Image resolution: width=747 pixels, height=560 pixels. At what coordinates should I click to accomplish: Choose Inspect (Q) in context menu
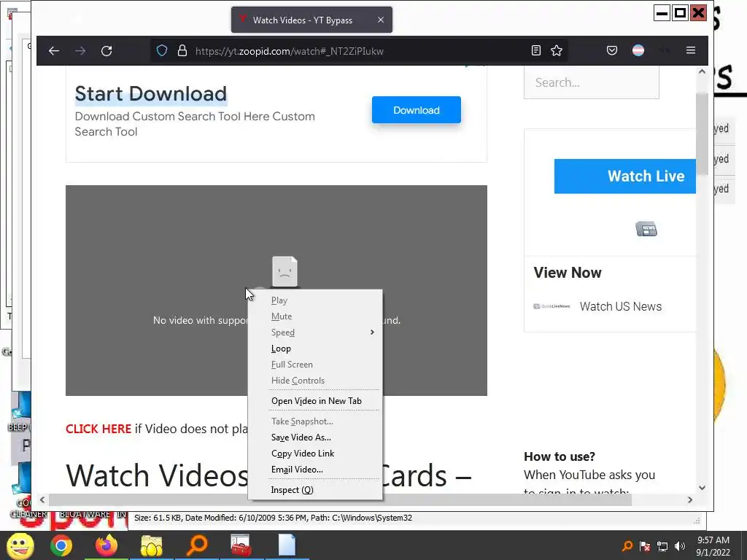pos(315,490)
